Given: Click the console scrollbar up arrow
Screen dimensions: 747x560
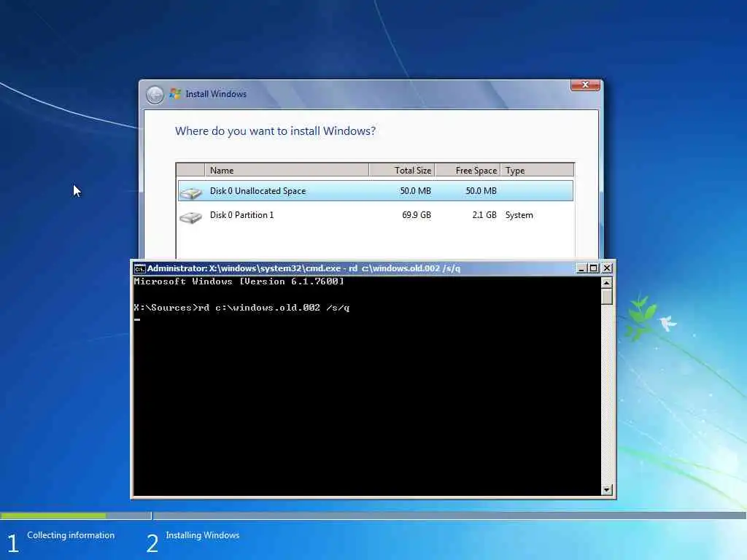Looking at the screenshot, I should click(606, 283).
